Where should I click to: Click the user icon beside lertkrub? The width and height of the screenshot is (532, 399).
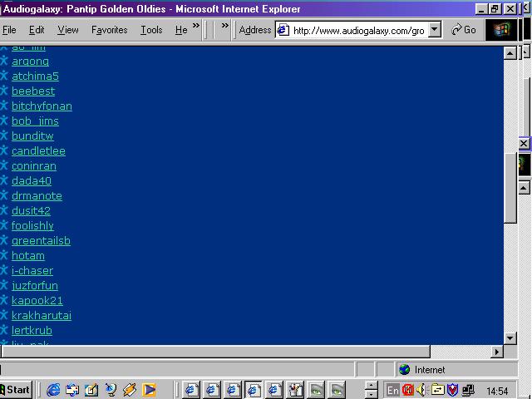[x=3, y=329]
